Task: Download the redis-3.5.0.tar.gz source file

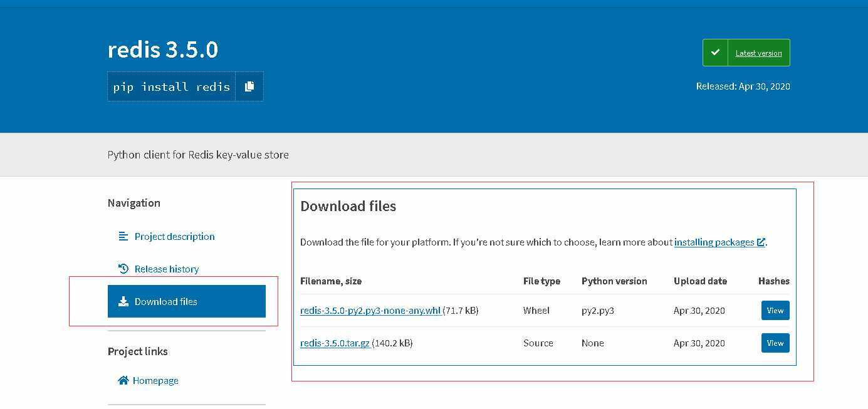Action: pos(335,343)
